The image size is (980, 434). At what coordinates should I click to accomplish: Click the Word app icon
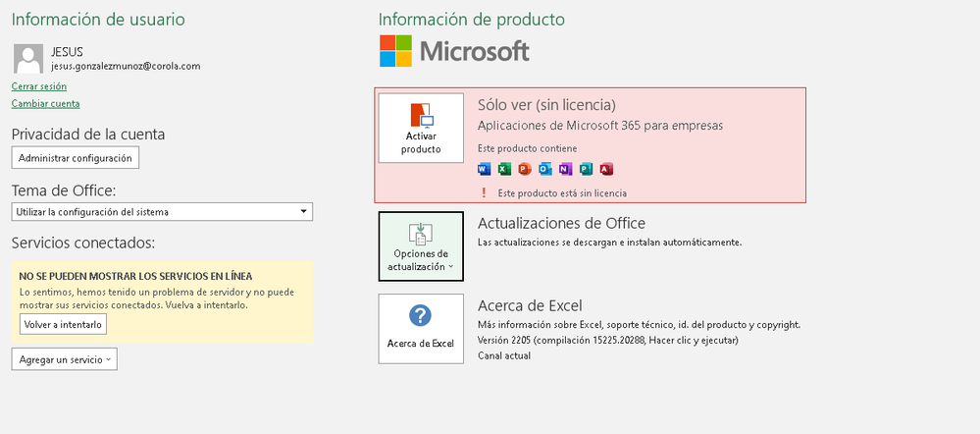484,168
